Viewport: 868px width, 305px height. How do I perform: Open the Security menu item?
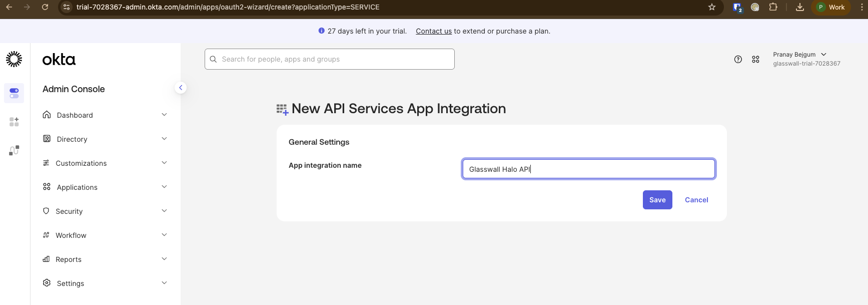point(105,211)
